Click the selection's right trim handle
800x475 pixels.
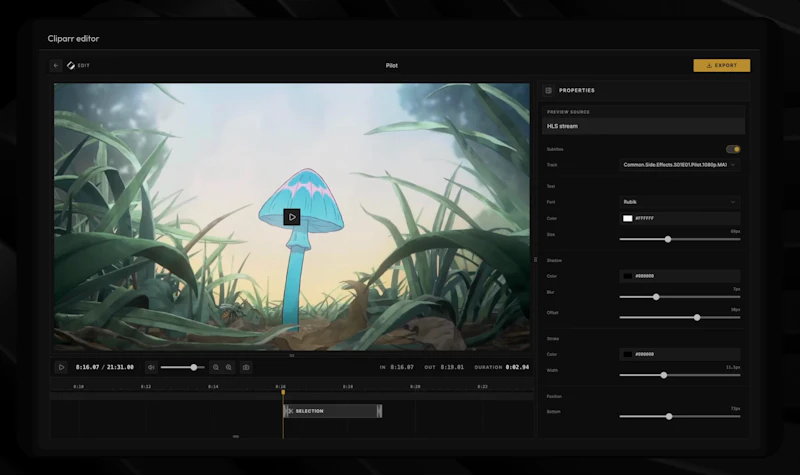[x=379, y=411]
